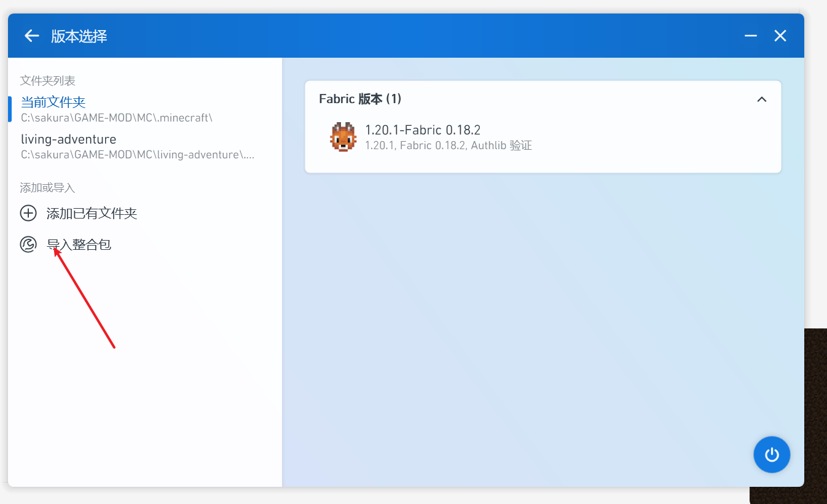
Task: Choose 添加已有文件夹 option
Action: 92,214
